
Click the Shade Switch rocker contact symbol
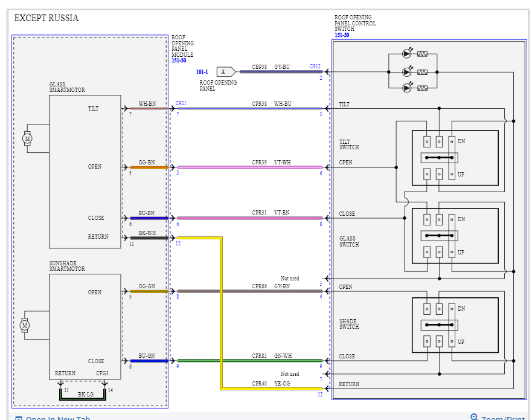(440, 325)
